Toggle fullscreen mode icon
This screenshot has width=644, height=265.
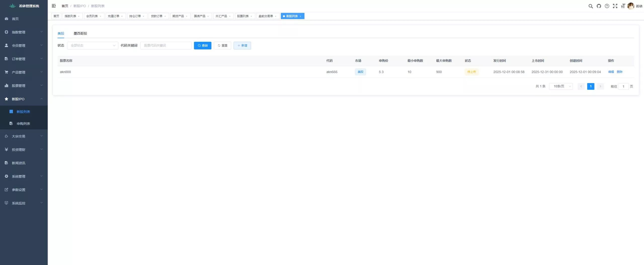click(615, 6)
